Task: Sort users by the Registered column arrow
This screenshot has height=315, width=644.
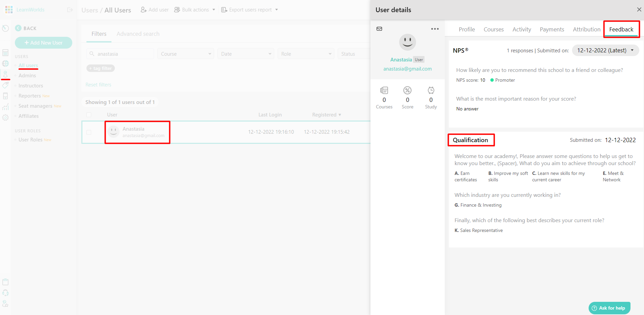Action: [x=340, y=114]
